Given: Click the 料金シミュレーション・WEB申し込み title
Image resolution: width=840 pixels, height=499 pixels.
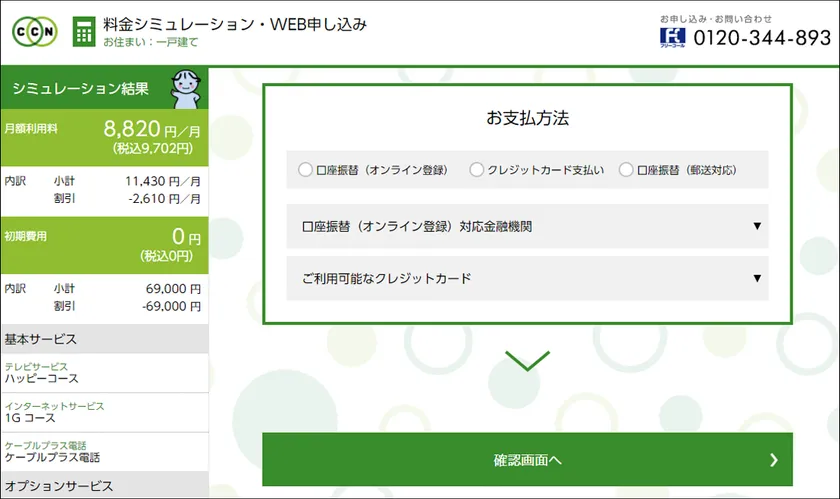Looking at the screenshot, I should coord(235,25).
